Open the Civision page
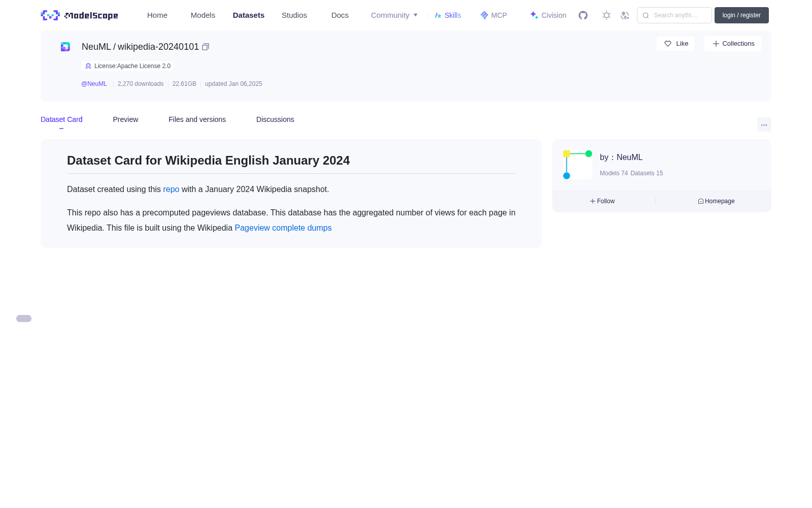Viewport: 812px width, 508px height. tap(548, 15)
